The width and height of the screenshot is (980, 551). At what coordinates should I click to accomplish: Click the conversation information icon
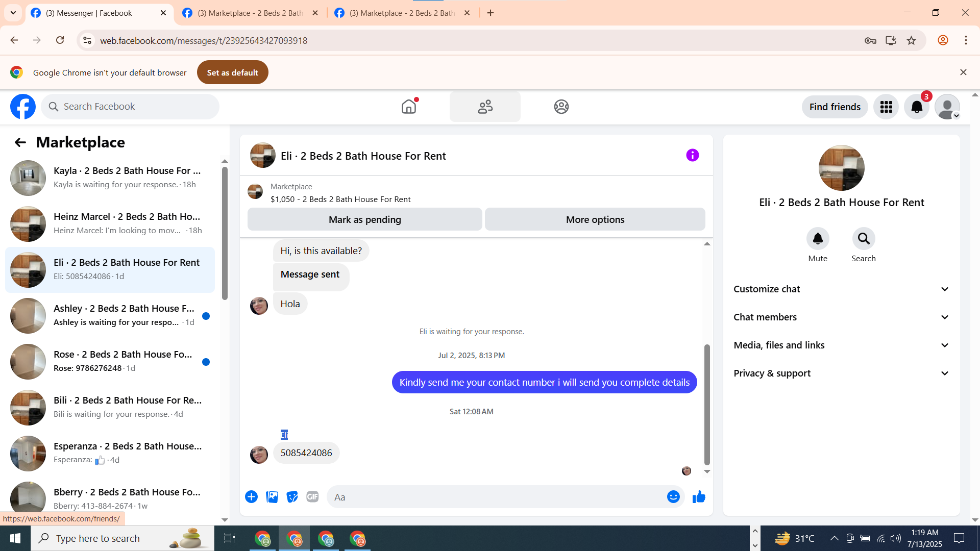tap(692, 156)
